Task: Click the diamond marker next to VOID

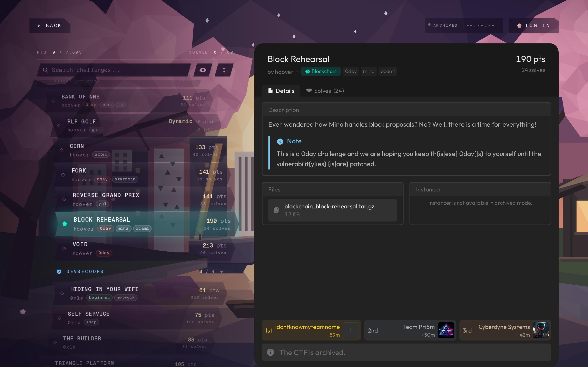Action: (x=64, y=249)
